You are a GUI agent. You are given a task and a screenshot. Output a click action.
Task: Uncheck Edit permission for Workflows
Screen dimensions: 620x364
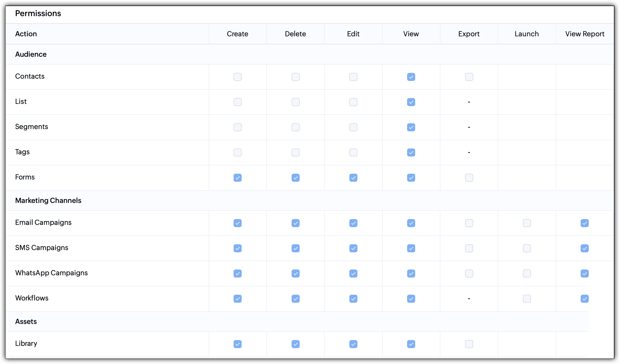(x=353, y=299)
